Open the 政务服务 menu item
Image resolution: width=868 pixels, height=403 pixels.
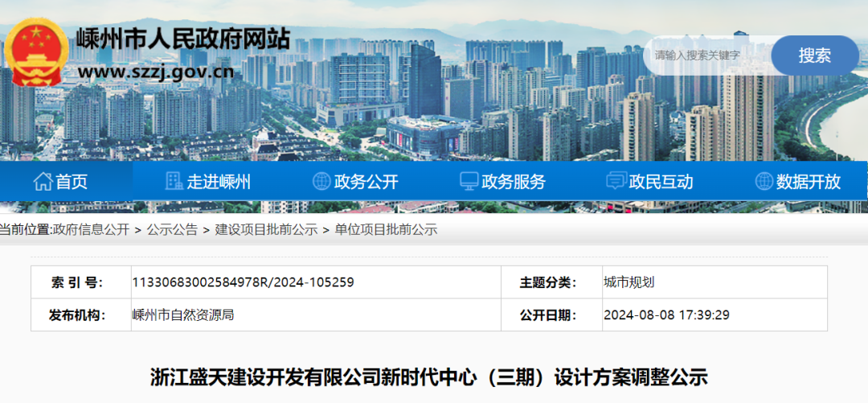514,182
